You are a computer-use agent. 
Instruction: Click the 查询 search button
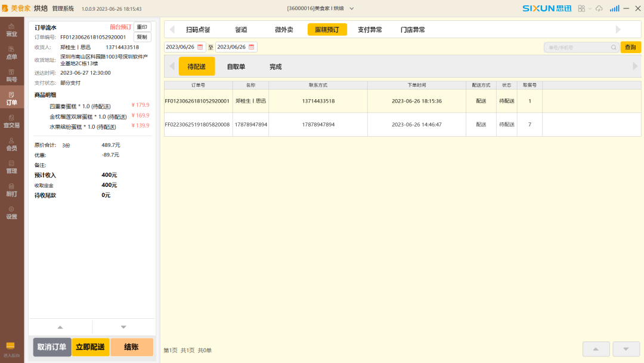[630, 47]
